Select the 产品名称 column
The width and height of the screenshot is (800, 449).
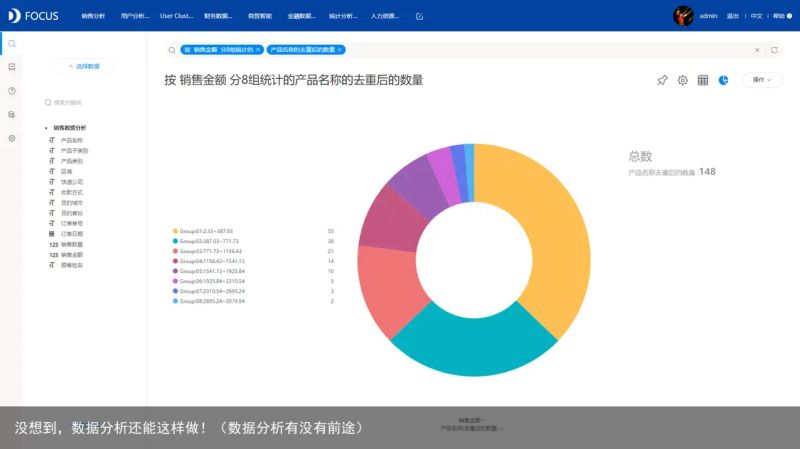coord(72,140)
